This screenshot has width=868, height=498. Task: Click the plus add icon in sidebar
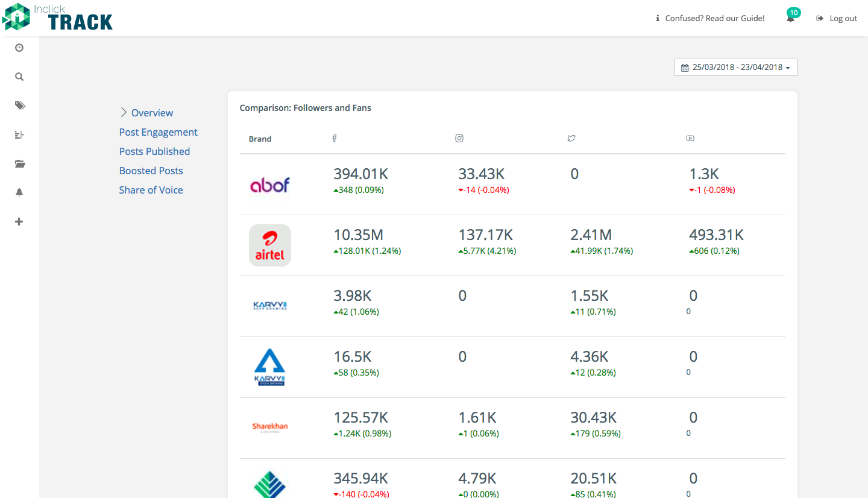click(19, 221)
